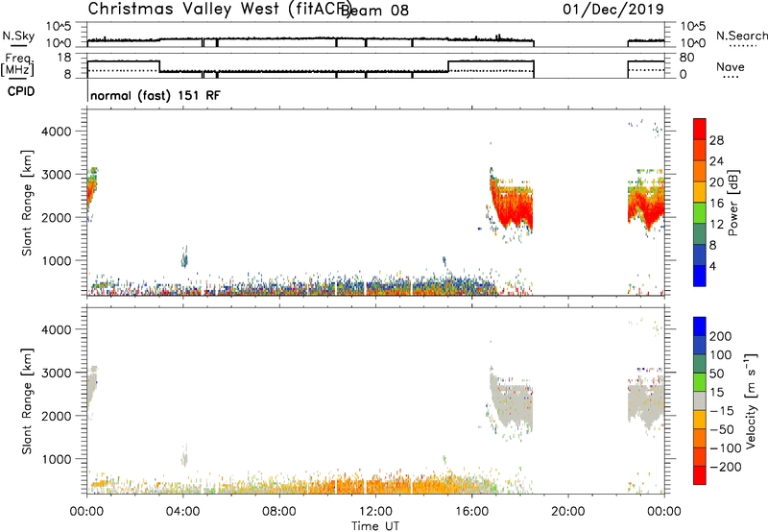Screen dimensions: 768x532
Task: Click the 16:00 time axis label
Action: (471, 512)
